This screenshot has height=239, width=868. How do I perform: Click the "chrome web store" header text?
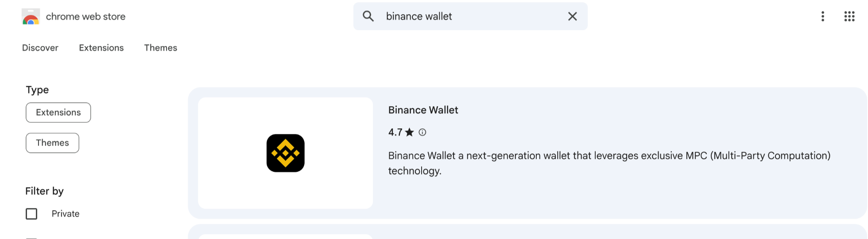(x=85, y=17)
